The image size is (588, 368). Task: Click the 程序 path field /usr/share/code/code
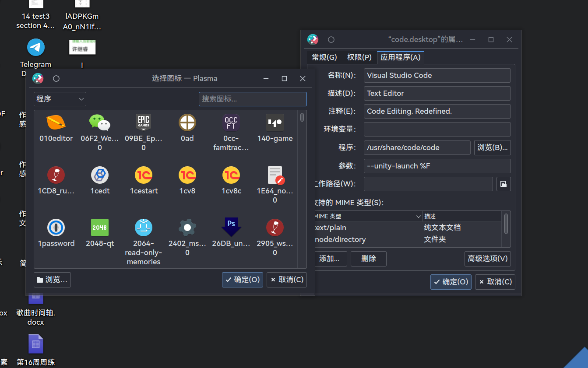[417, 147]
